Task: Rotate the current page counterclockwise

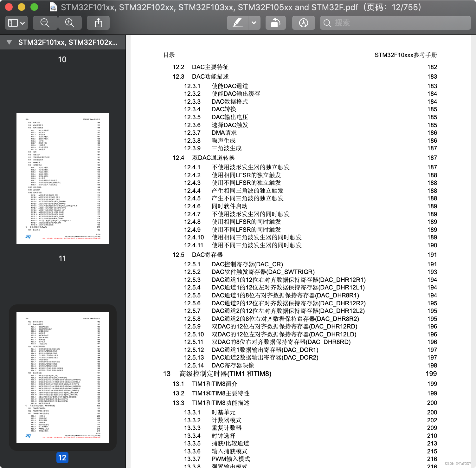Action: pyautogui.click(x=275, y=23)
